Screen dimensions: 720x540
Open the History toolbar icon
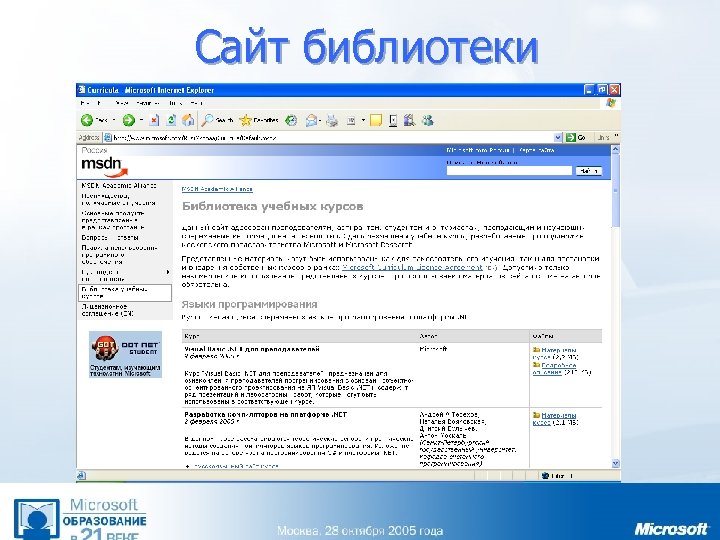[x=291, y=120]
